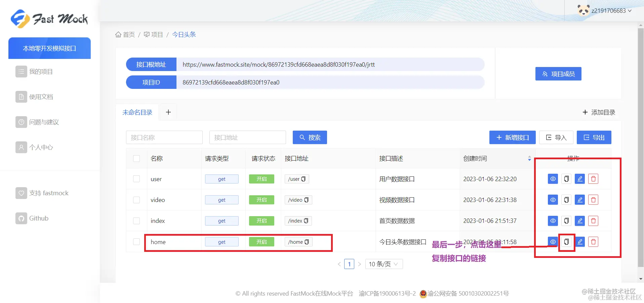
Task: Copy the /home path icon
Action: tap(307, 242)
